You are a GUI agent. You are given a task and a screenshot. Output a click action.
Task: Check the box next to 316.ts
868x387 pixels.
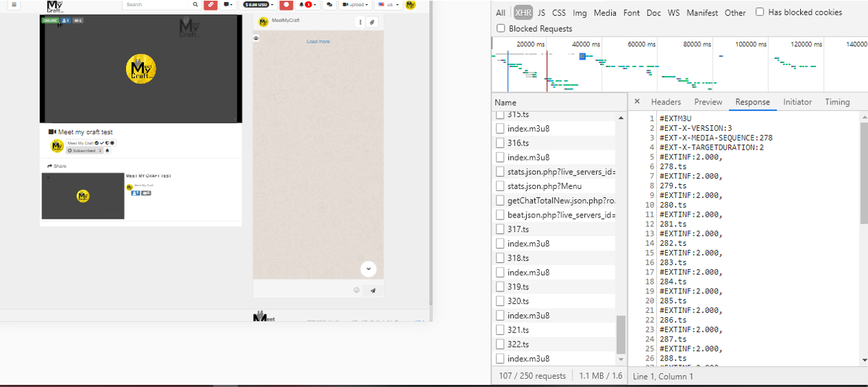tap(500, 143)
